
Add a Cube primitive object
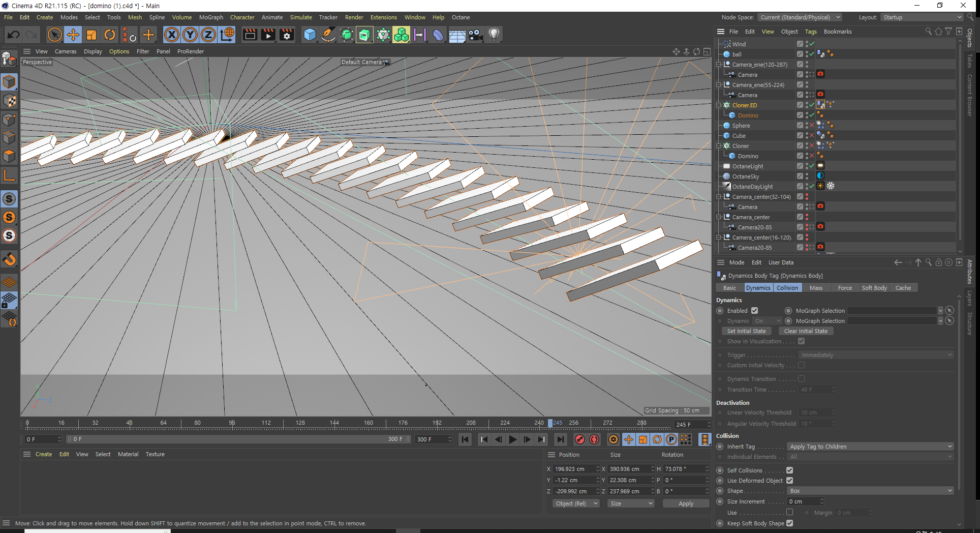coord(310,35)
